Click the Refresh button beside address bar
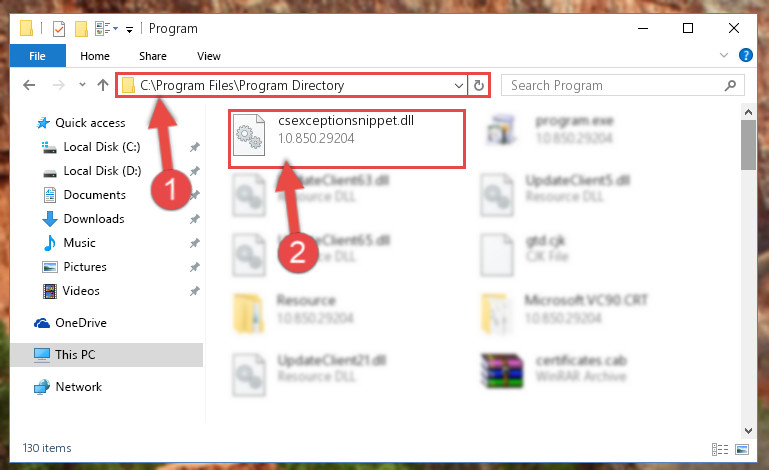The width and height of the screenshot is (769, 470). tap(479, 85)
